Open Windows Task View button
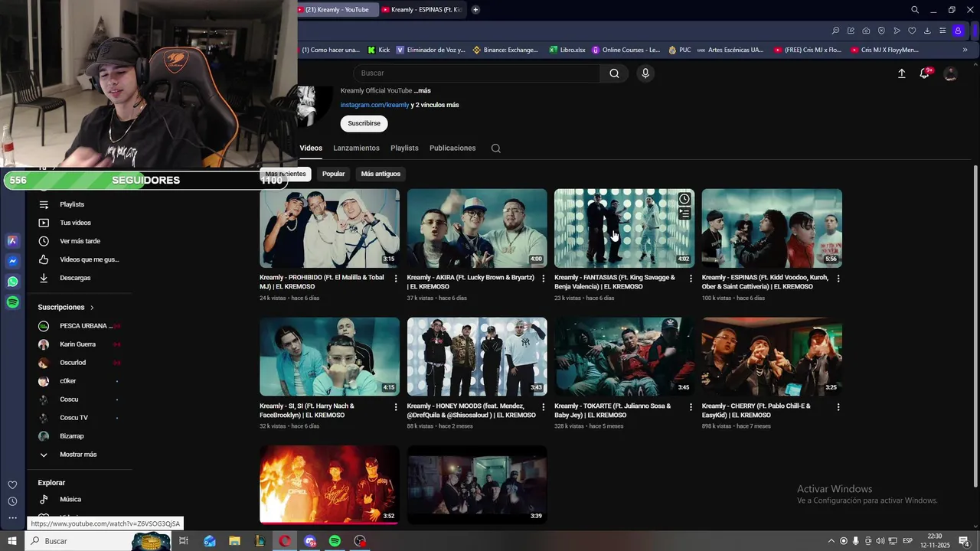The width and height of the screenshot is (980, 551). (x=184, y=541)
